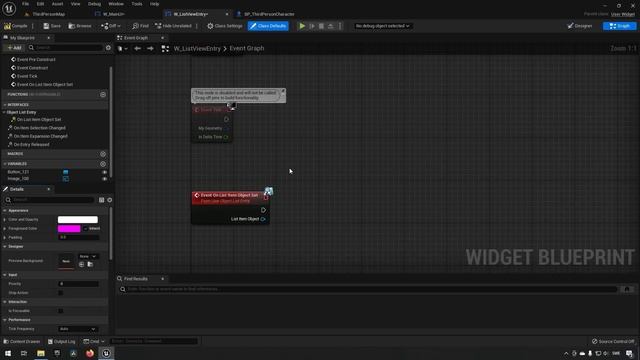
Task: Switch to Graph mode
Action: coord(619,26)
